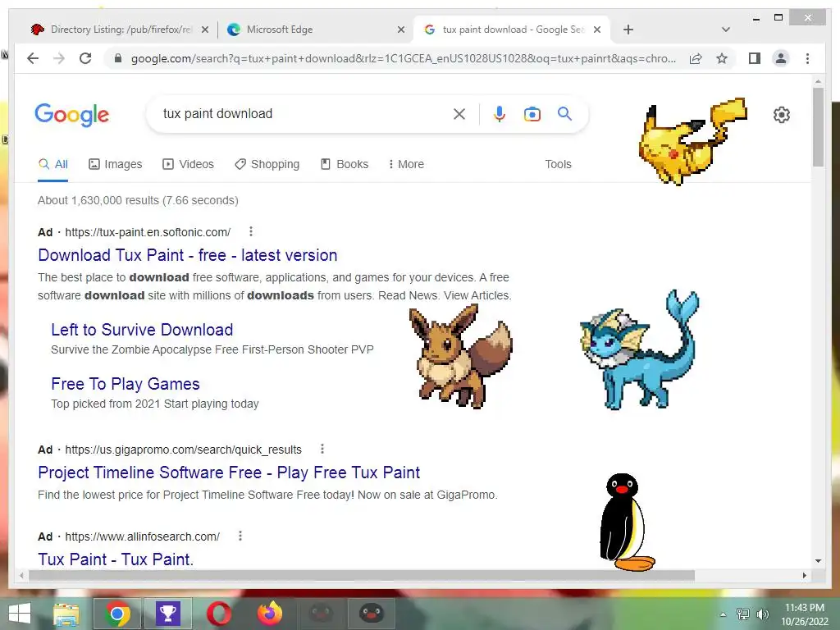840x630 pixels.
Task: Open Project Timeline Software Free link
Action: [x=229, y=472]
